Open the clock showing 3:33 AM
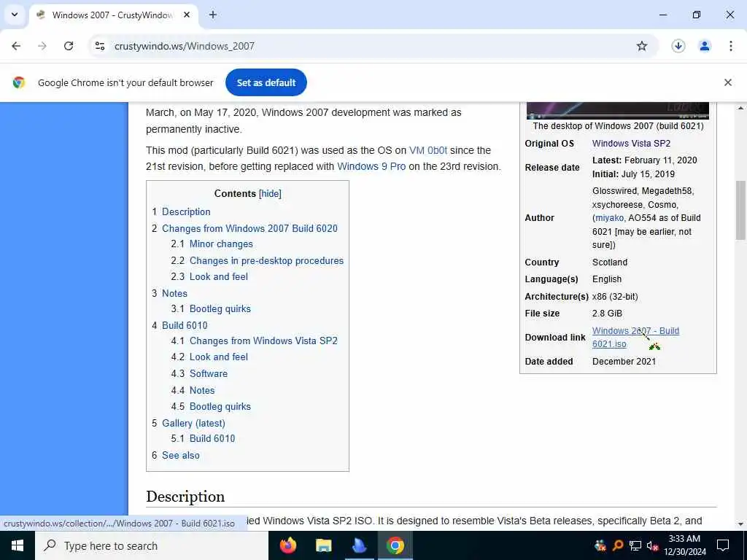Screen dimensions: 747x560 coord(684,545)
